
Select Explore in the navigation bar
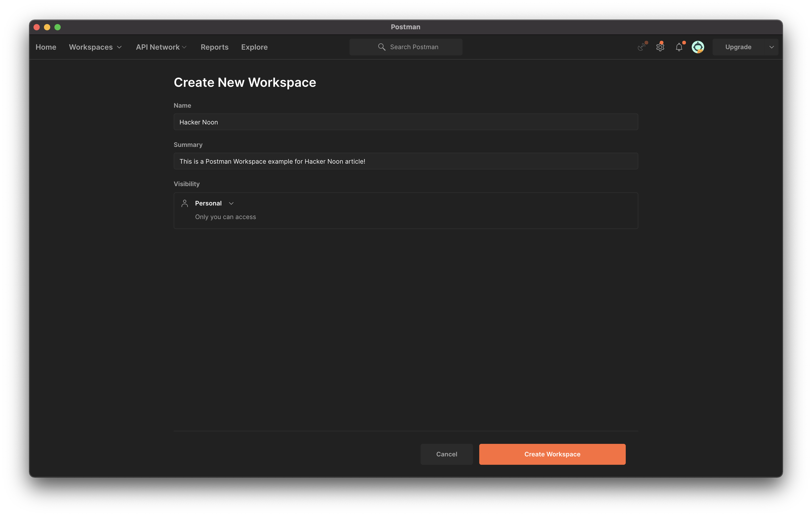(x=254, y=47)
